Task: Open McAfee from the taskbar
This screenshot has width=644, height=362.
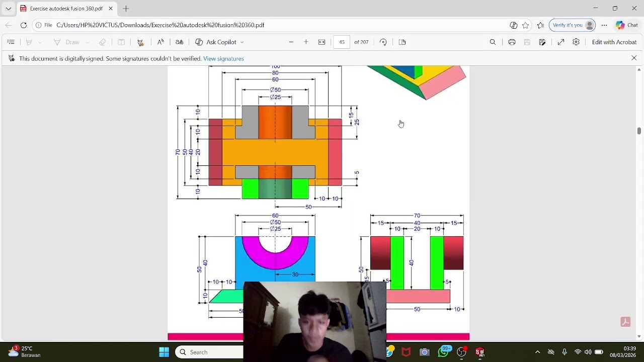Action: click(x=406, y=352)
